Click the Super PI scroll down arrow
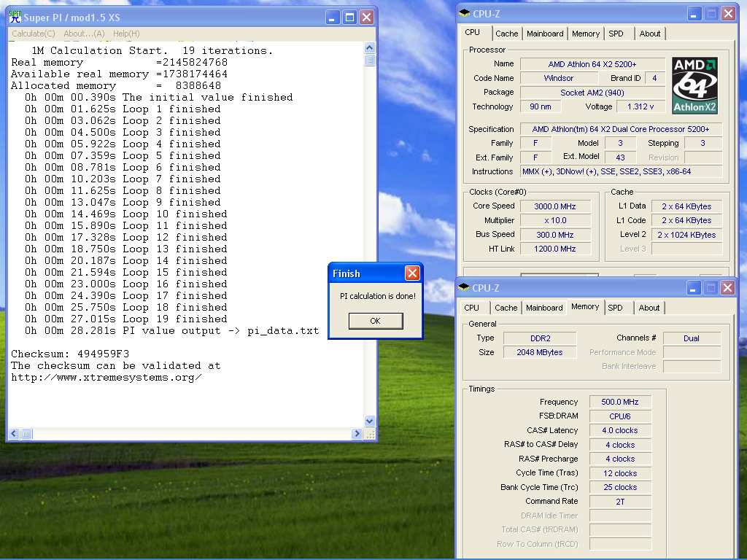The image size is (747, 560). pyautogui.click(x=370, y=421)
